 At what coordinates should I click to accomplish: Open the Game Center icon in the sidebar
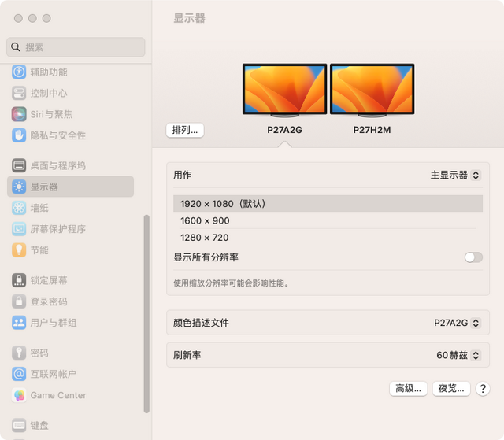pos(19,395)
